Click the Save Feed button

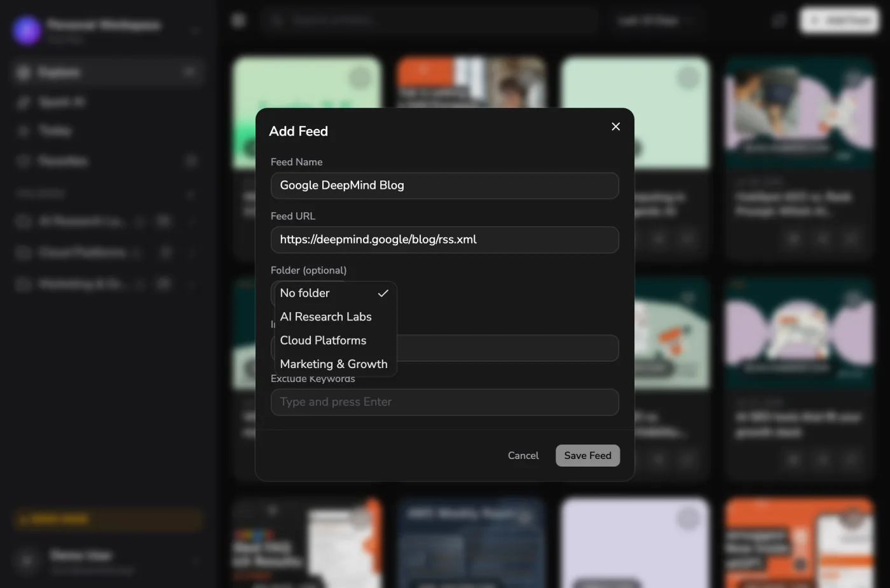coord(587,456)
